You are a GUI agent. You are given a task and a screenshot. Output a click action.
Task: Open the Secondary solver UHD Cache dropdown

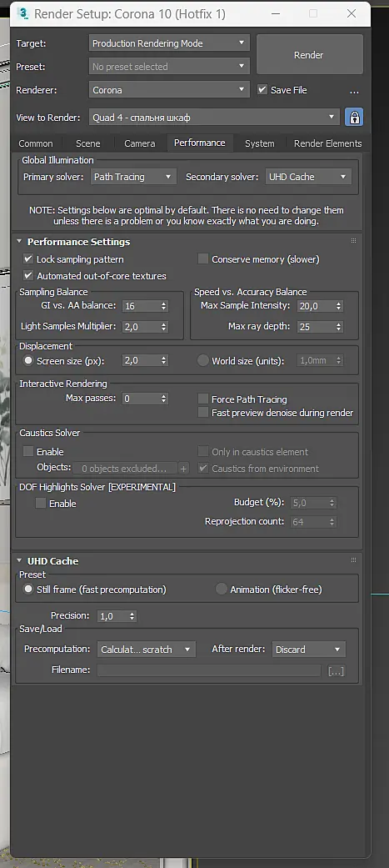coord(308,177)
